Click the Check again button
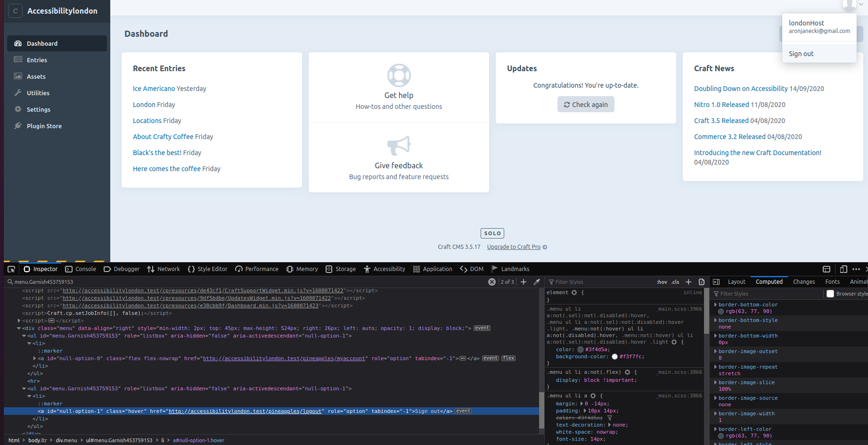The image size is (868, 445). click(586, 105)
